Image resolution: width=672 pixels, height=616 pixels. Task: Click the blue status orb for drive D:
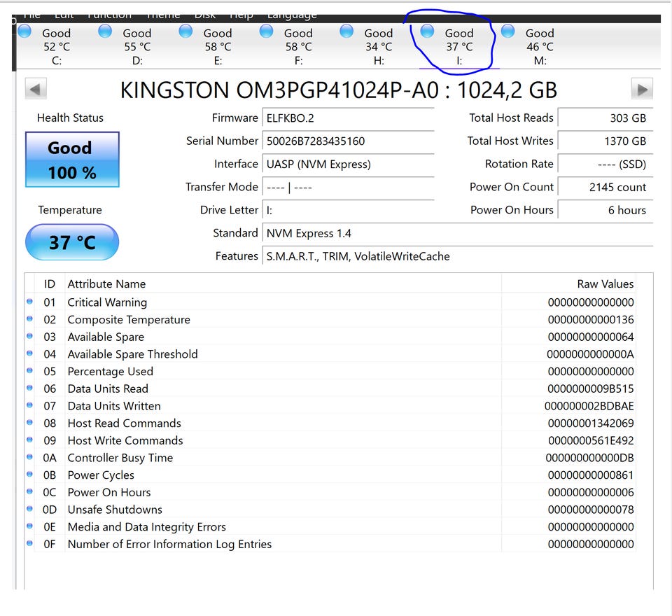105,31
